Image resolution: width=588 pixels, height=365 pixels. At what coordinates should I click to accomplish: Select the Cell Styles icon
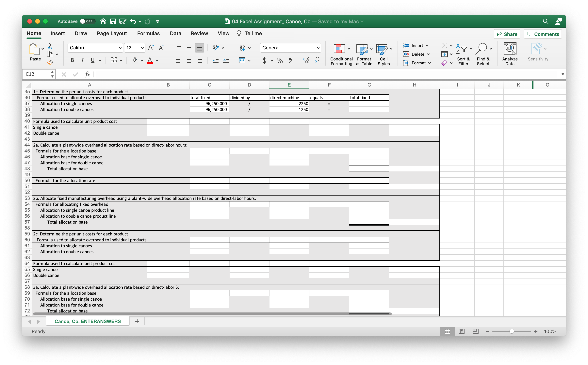point(384,54)
